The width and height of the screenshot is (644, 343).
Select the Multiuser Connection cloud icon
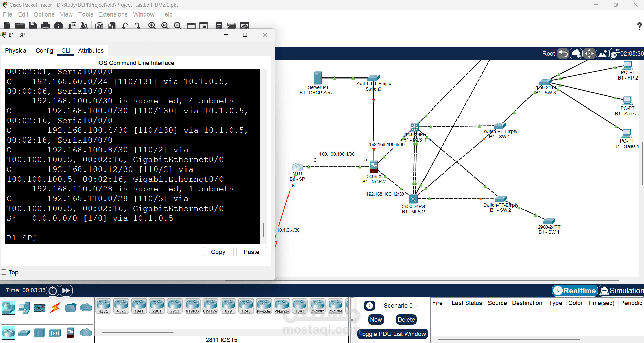pos(86,307)
